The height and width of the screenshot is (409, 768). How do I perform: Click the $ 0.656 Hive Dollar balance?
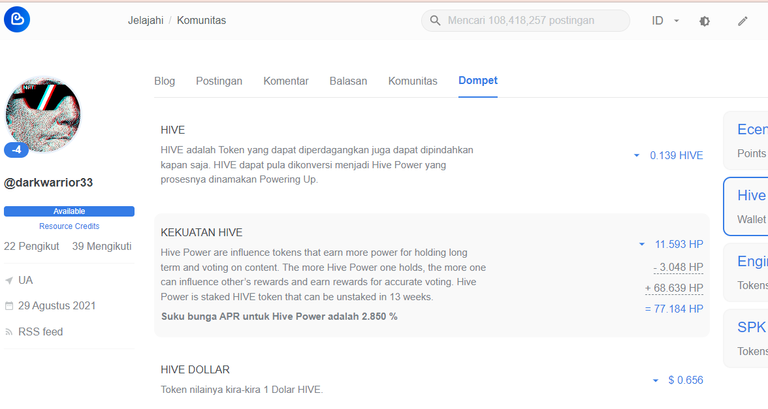click(686, 380)
